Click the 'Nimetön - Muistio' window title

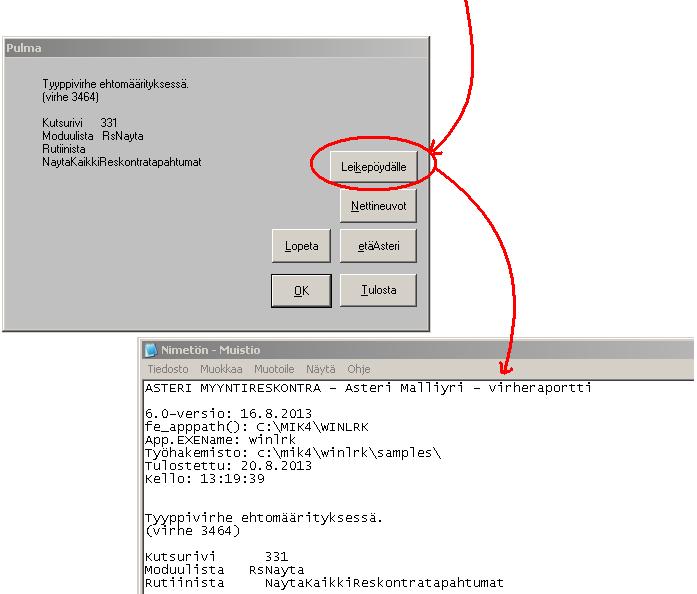[210, 350]
